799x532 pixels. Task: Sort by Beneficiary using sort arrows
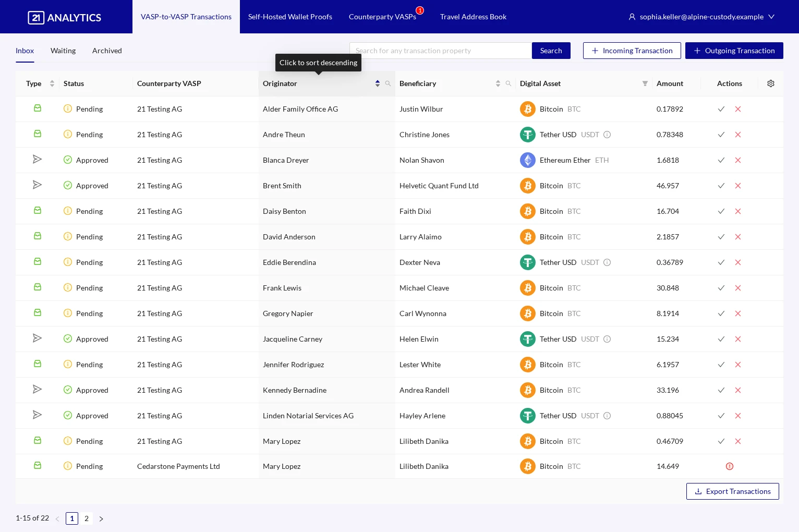point(498,83)
